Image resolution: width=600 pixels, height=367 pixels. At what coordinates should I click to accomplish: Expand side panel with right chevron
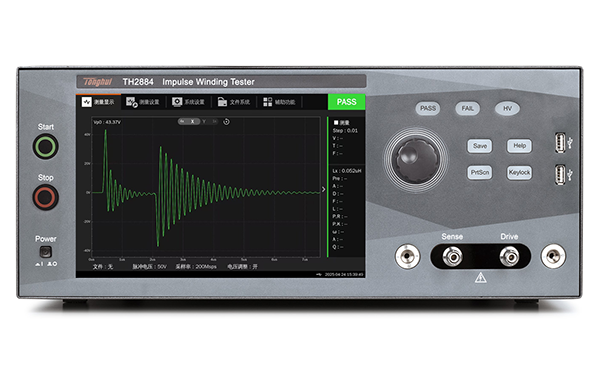tap(323, 189)
